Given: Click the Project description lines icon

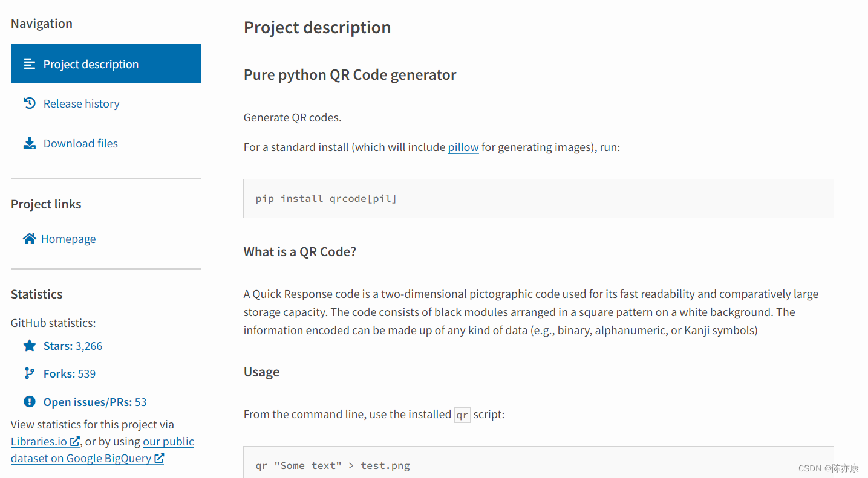Looking at the screenshot, I should tap(29, 64).
